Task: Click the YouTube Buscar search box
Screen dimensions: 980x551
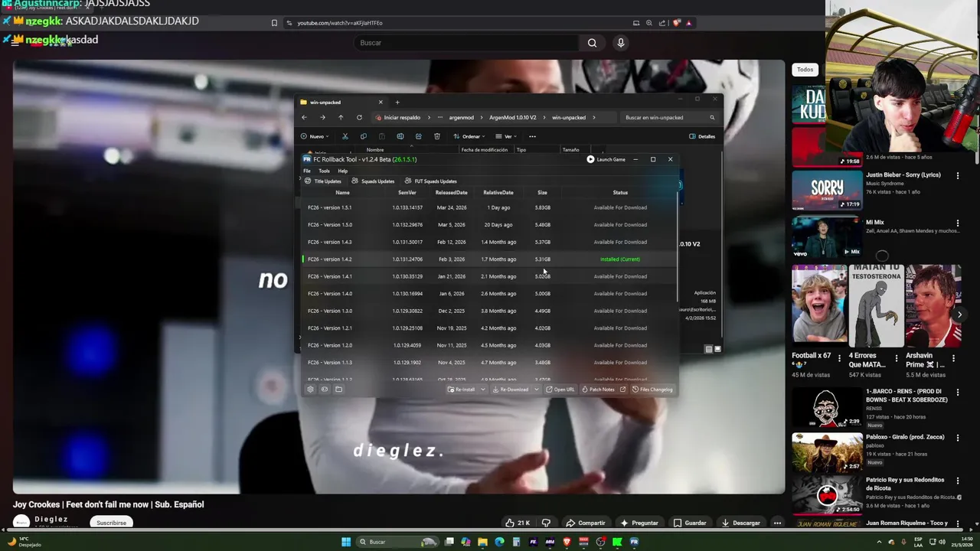Action: click(x=467, y=43)
